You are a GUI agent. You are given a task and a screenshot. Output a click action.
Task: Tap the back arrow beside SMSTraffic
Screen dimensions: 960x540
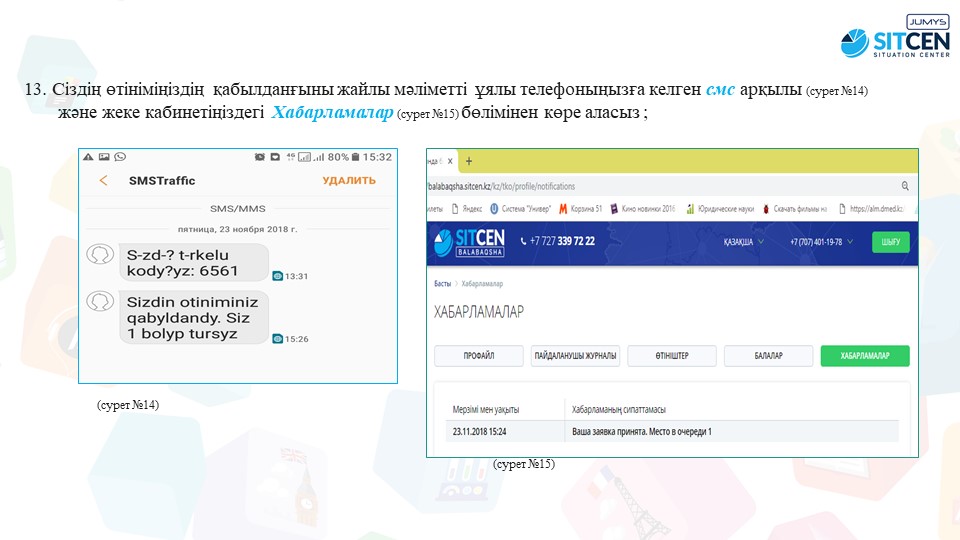(x=103, y=181)
